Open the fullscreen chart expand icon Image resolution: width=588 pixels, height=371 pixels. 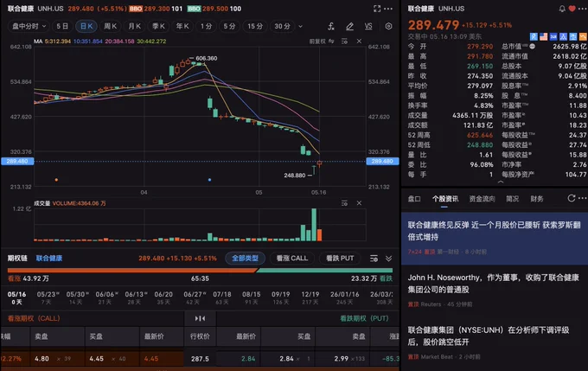[377, 9]
